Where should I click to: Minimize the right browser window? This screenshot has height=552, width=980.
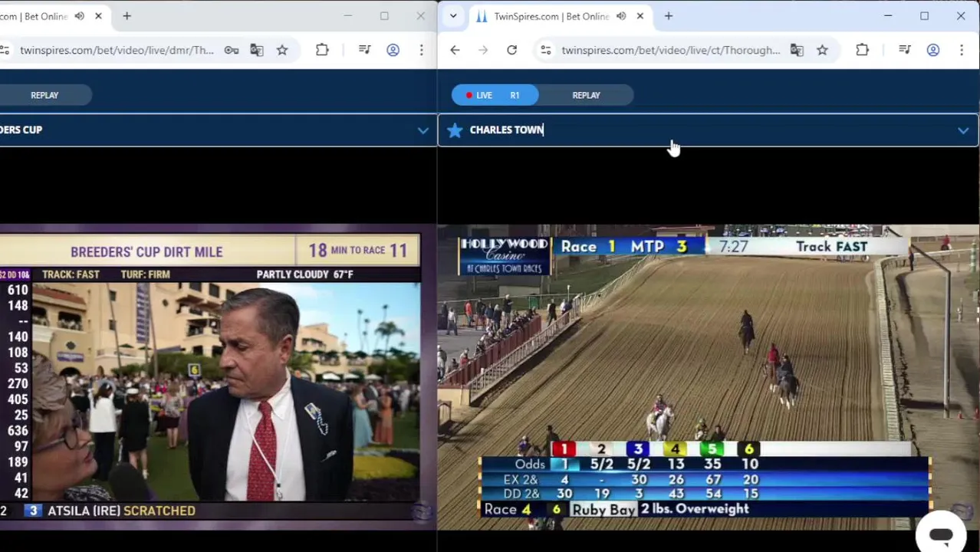coord(887,16)
